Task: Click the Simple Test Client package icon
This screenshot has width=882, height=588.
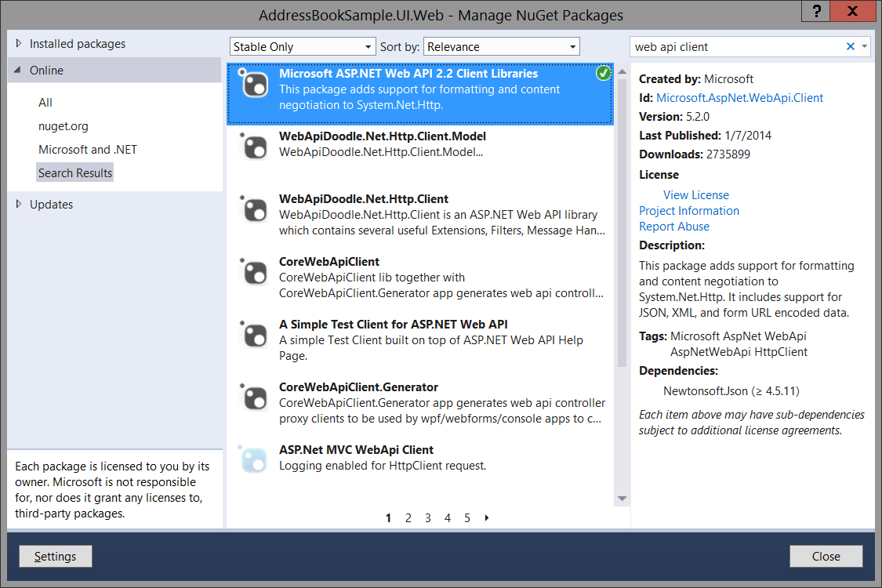Action: point(254,336)
